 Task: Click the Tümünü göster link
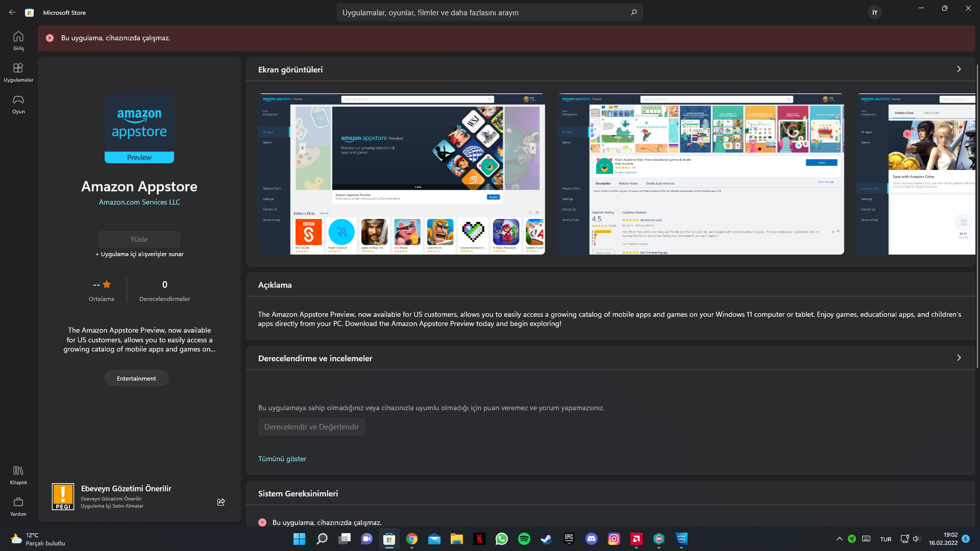tap(282, 459)
